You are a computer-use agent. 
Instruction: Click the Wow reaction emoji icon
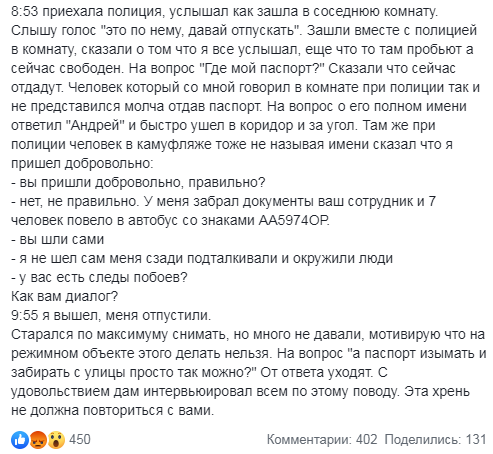coord(56,440)
